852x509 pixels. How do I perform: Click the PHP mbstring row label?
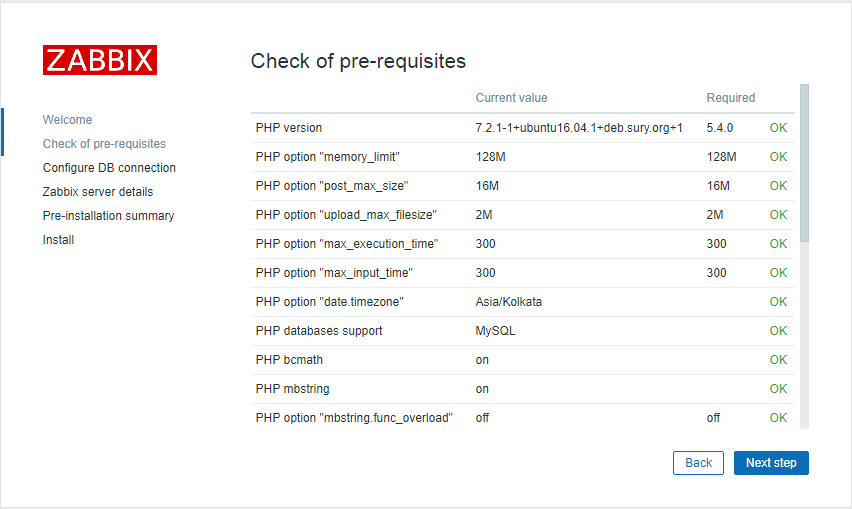[292, 389]
